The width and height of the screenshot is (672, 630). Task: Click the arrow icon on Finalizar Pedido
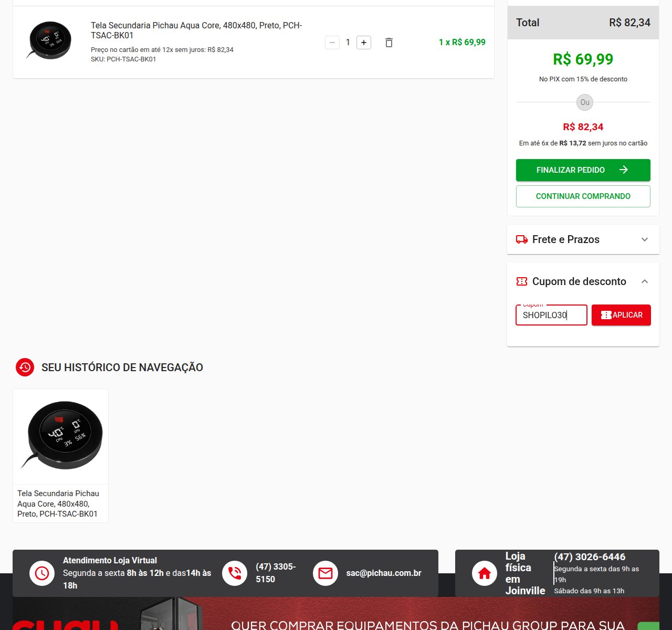coord(624,170)
